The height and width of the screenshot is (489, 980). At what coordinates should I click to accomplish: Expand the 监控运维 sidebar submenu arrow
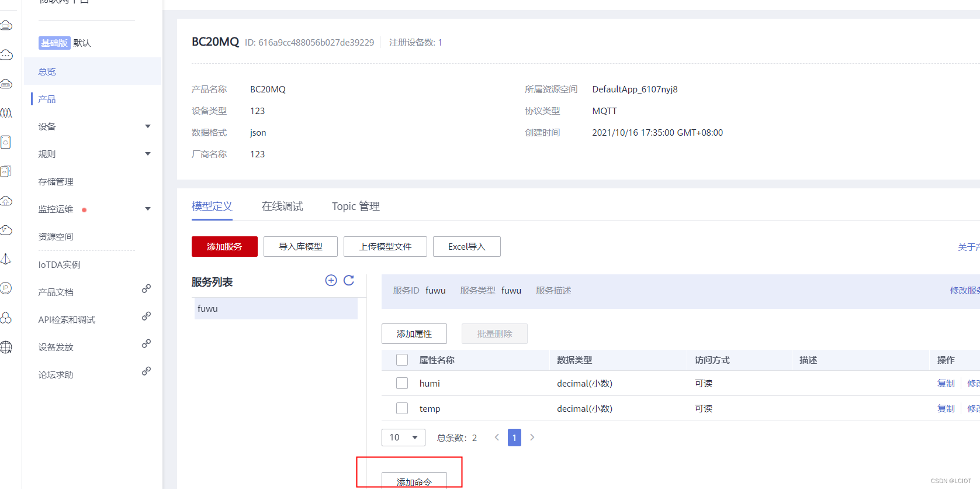point(148,209)
